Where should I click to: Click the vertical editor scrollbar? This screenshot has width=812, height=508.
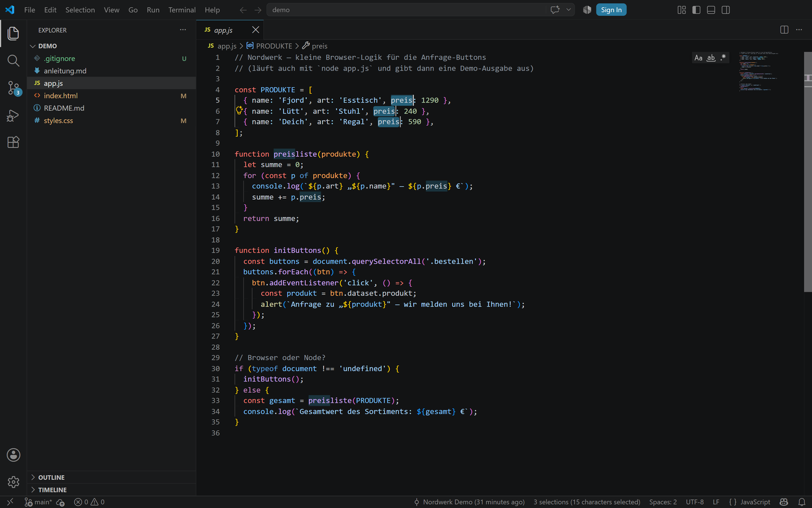807,172
